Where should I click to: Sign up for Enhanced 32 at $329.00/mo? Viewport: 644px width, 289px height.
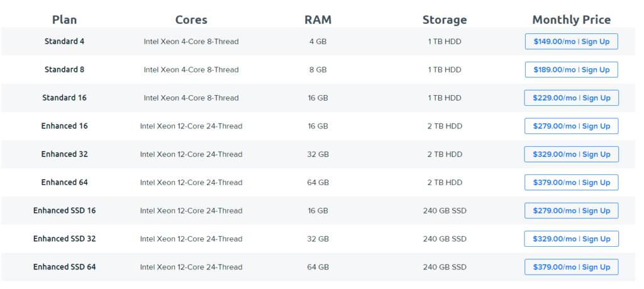tap(571, 154)
